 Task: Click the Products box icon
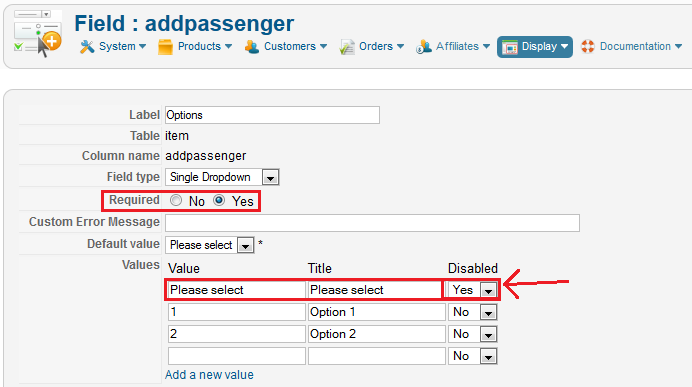coord(165,47)
